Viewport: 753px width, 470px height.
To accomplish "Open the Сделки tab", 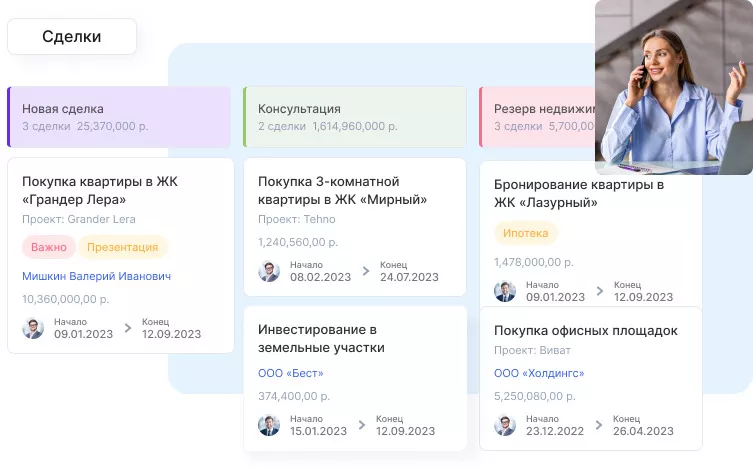I will tap(71, 37).
